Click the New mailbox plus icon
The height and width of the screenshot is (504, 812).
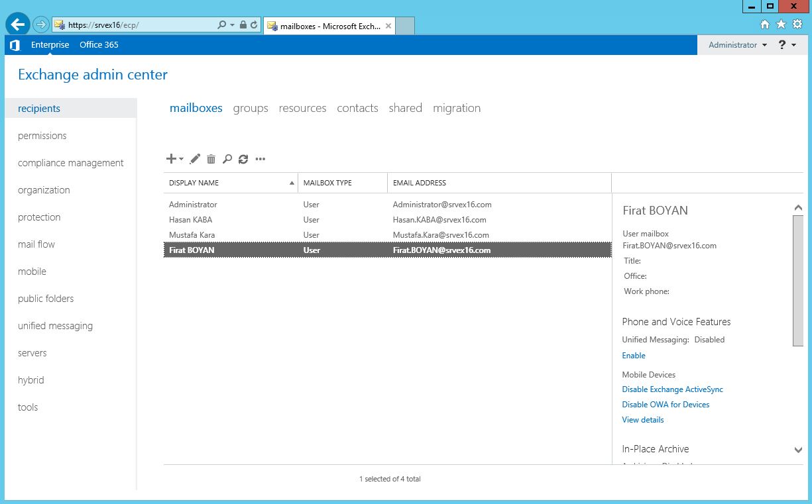click(171, 159)
